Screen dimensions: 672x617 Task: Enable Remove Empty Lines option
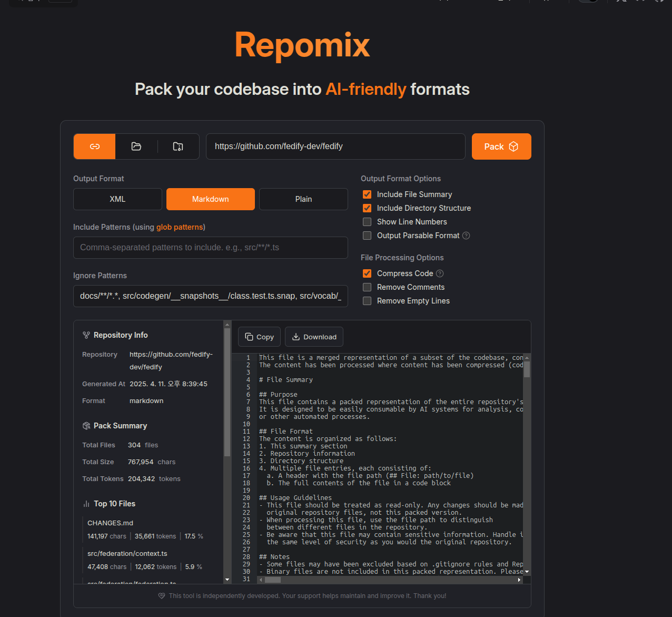tap(367, 301)
